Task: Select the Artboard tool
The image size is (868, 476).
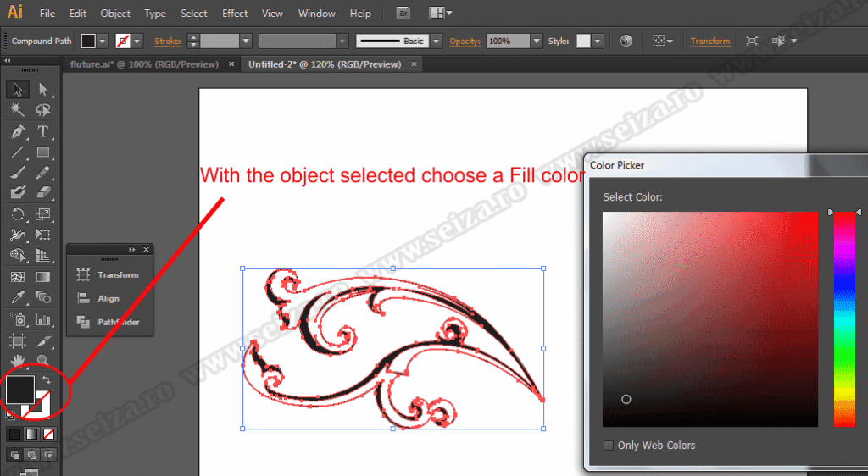Action: click(18, 340)
